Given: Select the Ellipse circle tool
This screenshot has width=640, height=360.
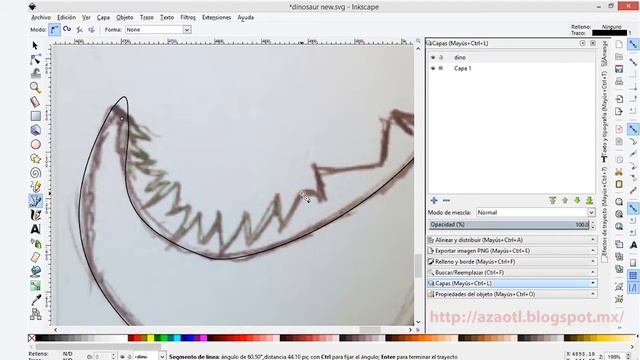Looking at the screenshot, I should 35,144.
